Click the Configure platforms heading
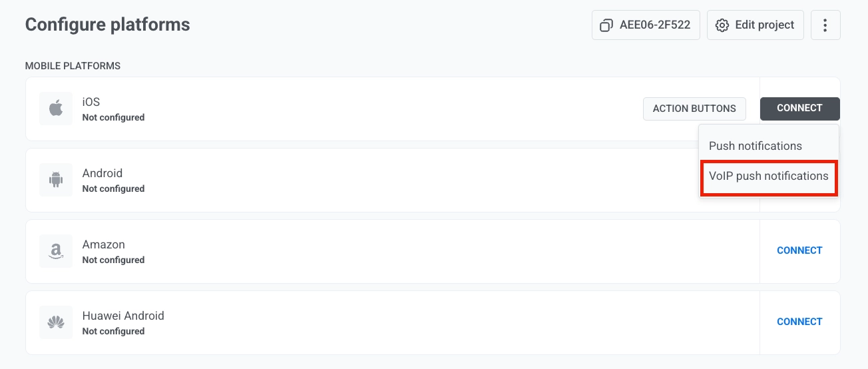This screenshot has width=868, height=369. point(108,25)
